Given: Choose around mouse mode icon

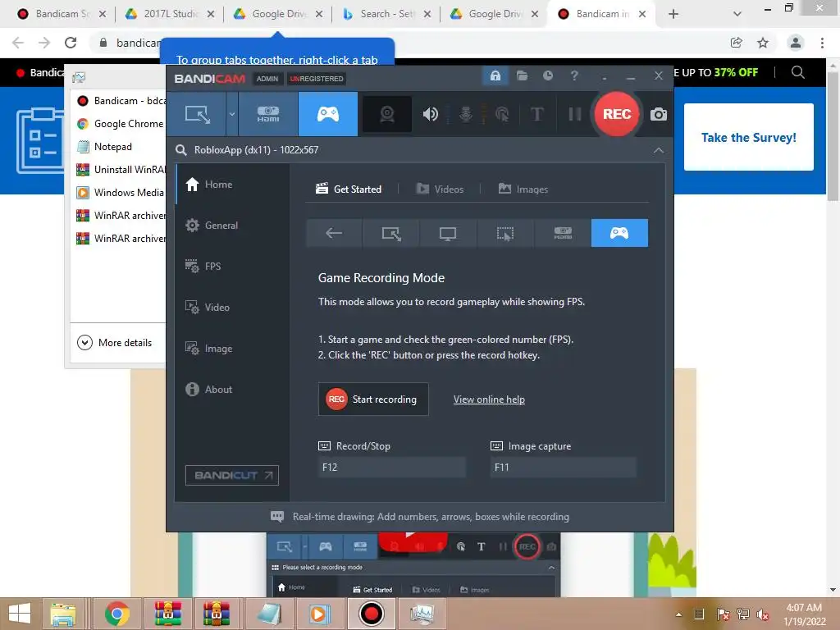Looking at the screenshot, I should 505,233.
